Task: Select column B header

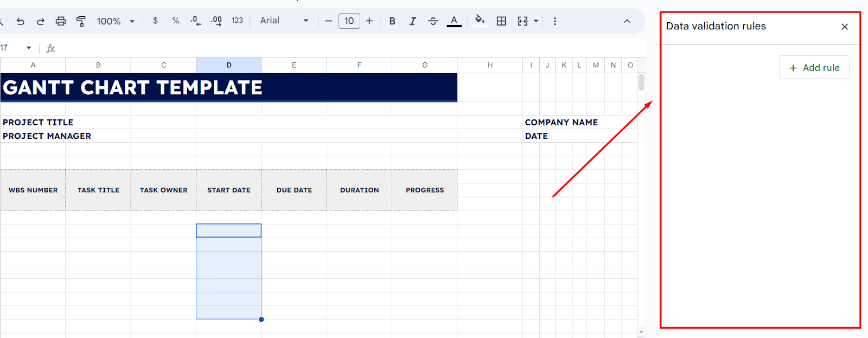Action: (x=98, y=65)
